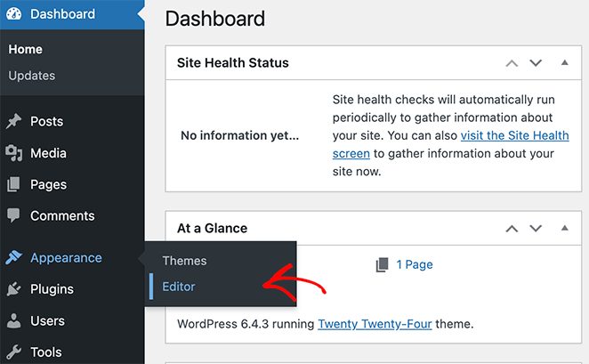The height and width of the screenshot is (364, 589).
Task: Click the Appearance paintbrush icon
Action: tap(14, 258)
